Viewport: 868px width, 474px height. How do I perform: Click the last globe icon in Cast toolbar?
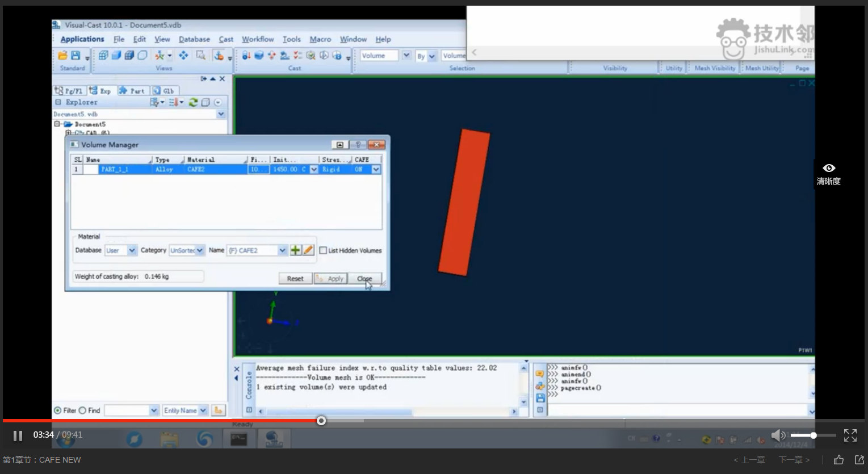(x=337, y=56)
